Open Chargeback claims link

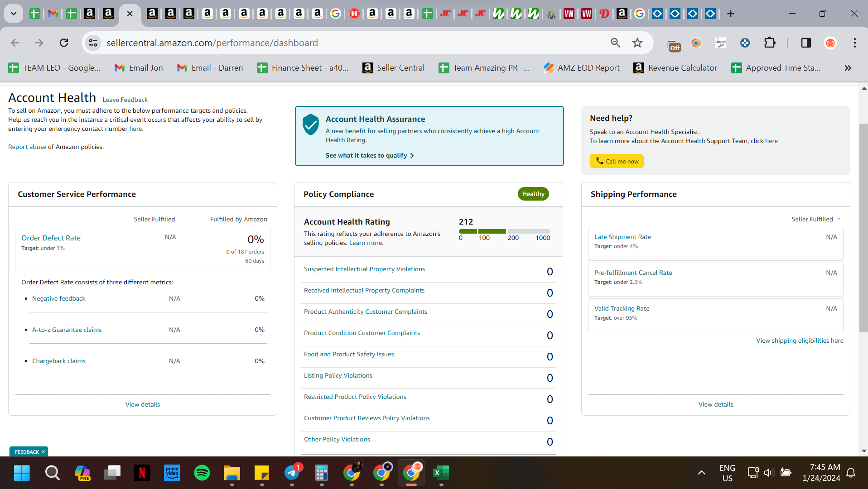[58, 361]
